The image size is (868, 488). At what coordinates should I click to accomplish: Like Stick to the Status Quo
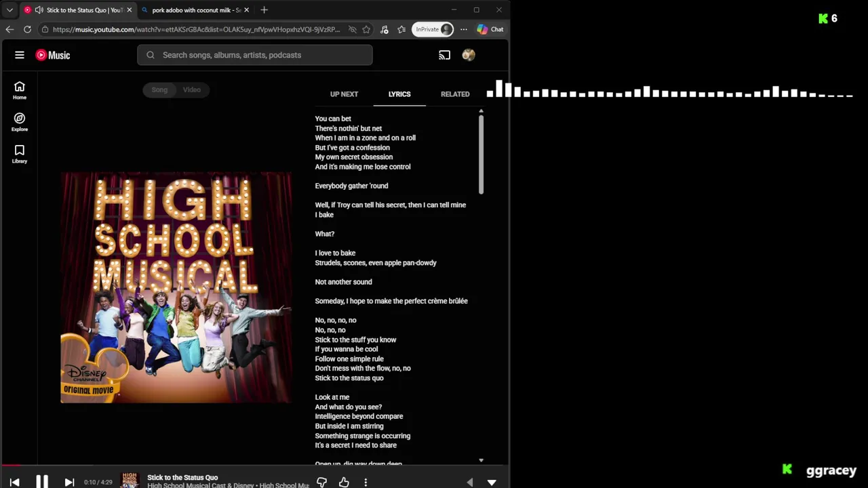[344, 482]
